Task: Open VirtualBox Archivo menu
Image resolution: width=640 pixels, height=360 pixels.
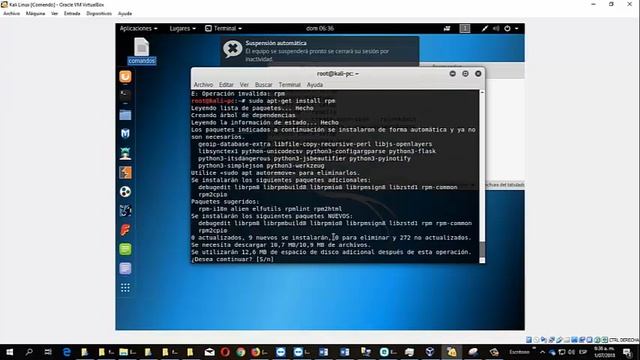Action: [x=11, y=13]
